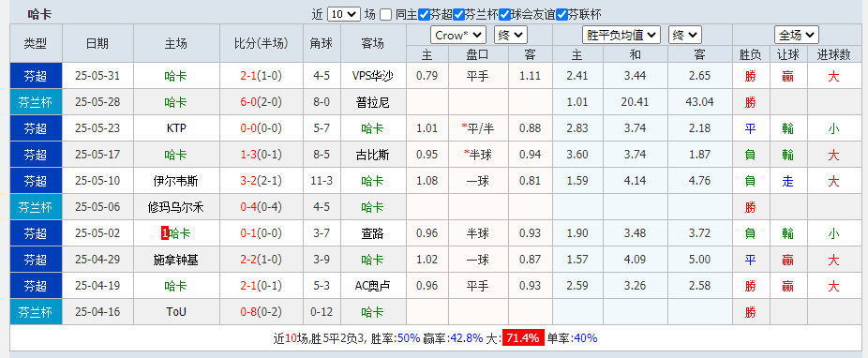Click the away team AC奥卢
This screenshot has width=868, height=358.
click(x=373, y=286)
